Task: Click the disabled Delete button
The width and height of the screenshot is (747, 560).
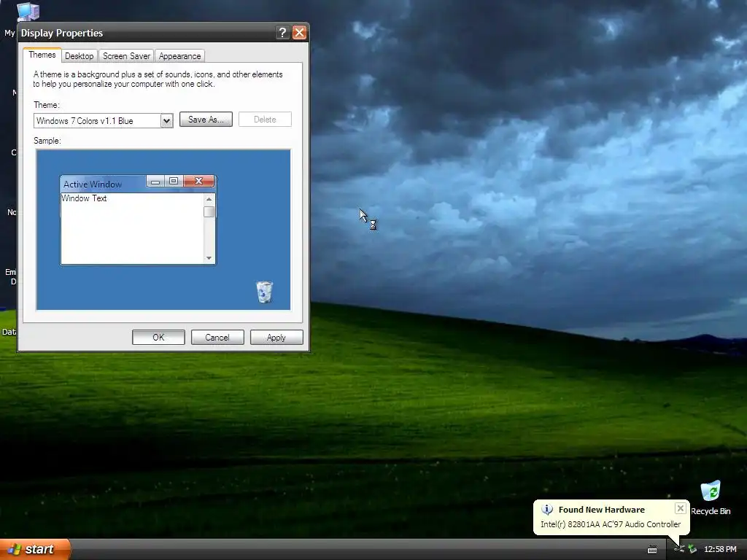Action: [265, 120]
